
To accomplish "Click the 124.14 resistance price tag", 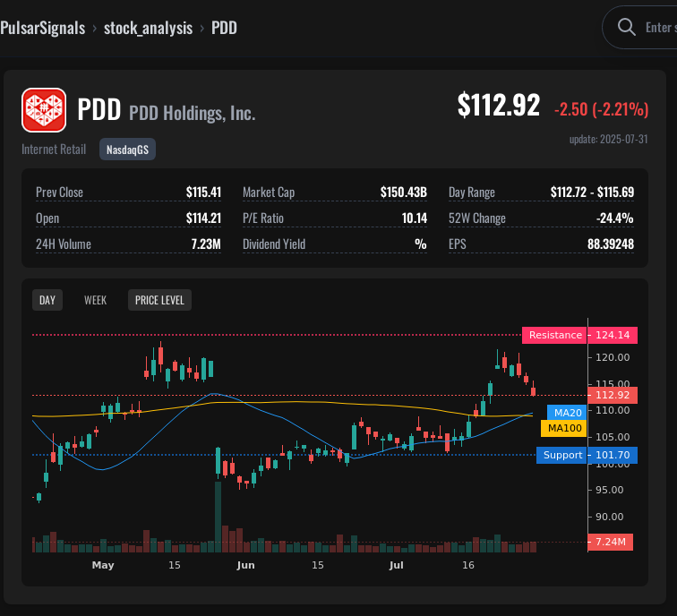I will pos(613,335).
